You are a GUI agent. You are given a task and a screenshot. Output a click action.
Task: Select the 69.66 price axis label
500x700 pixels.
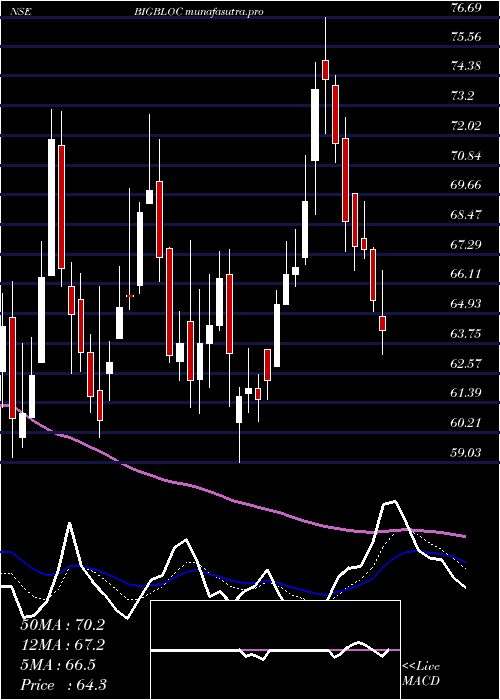pyautogui.click(x=467, y=185)
